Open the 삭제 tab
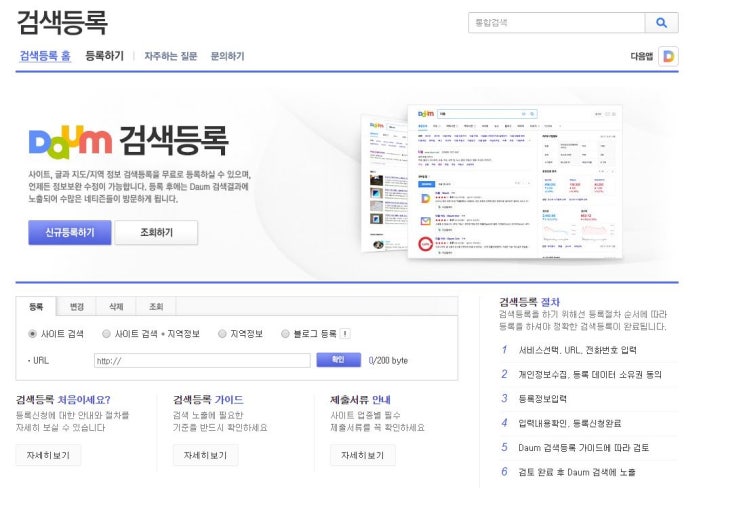The height and width of the screenshot is (508, 743). 116,307
